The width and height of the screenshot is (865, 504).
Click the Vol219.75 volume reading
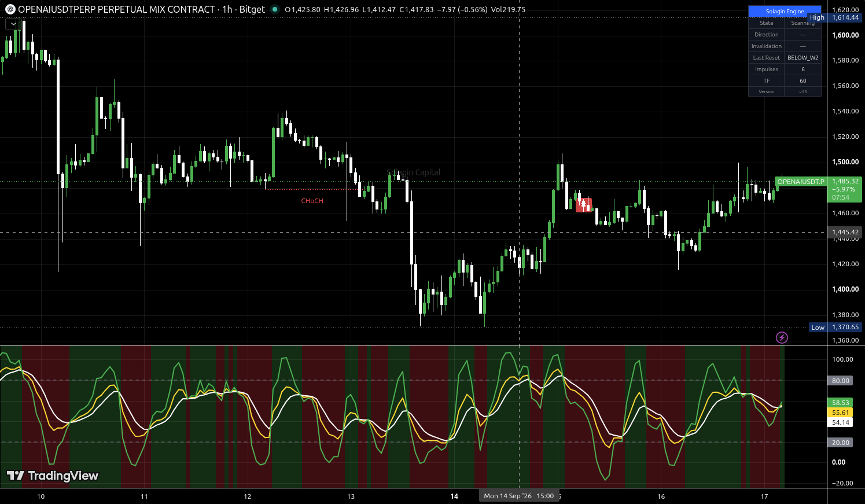point(508,10)
